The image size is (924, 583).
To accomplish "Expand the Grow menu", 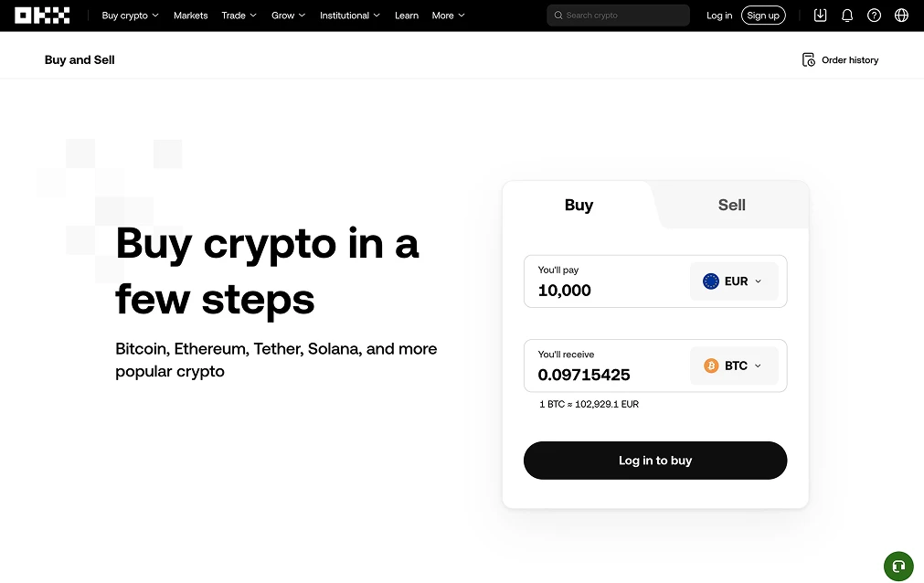I will pyautogui.click(x=288, y=16).
